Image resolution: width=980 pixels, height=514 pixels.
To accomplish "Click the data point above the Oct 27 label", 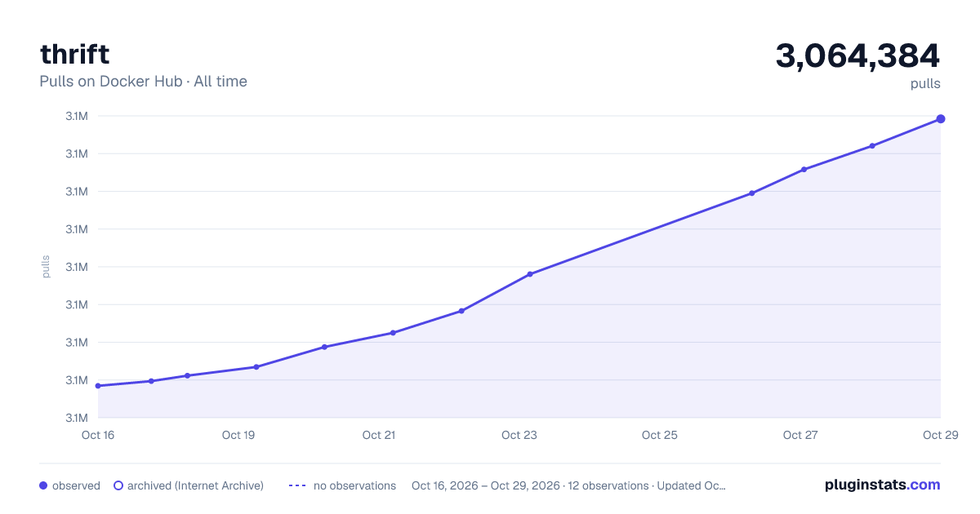I will coord(804,170).
